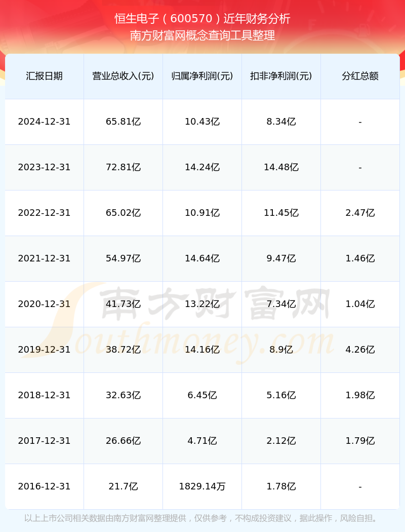This screenshot has width=405, height=532.
Task: Click the 14.48亿 cell
Action: [281, 167]
